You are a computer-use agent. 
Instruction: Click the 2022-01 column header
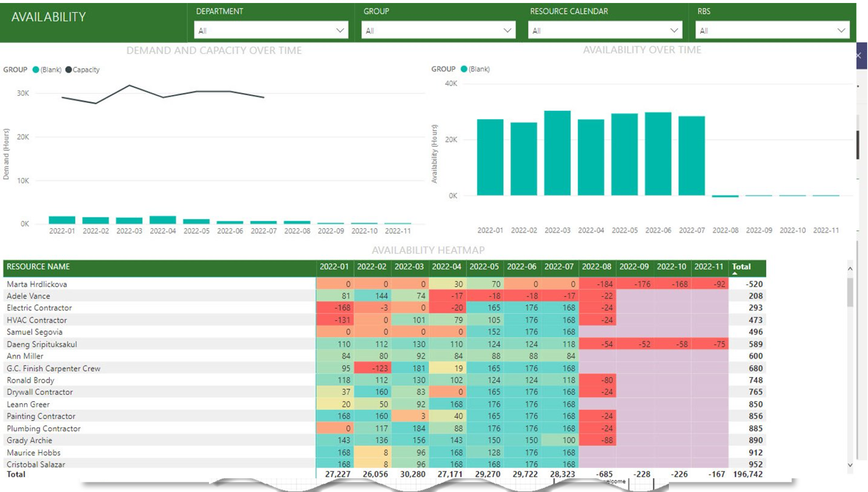pyautogui.click(x=334, y=267)
